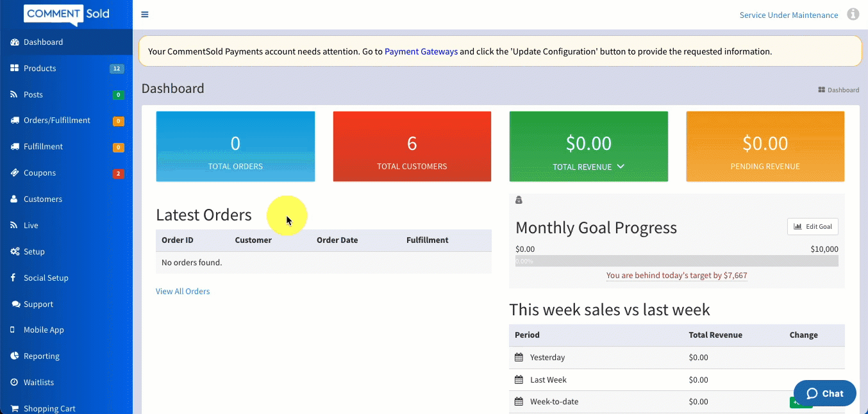Click the Yesterday $0.00 revenue value

click(x=699, y=358)
